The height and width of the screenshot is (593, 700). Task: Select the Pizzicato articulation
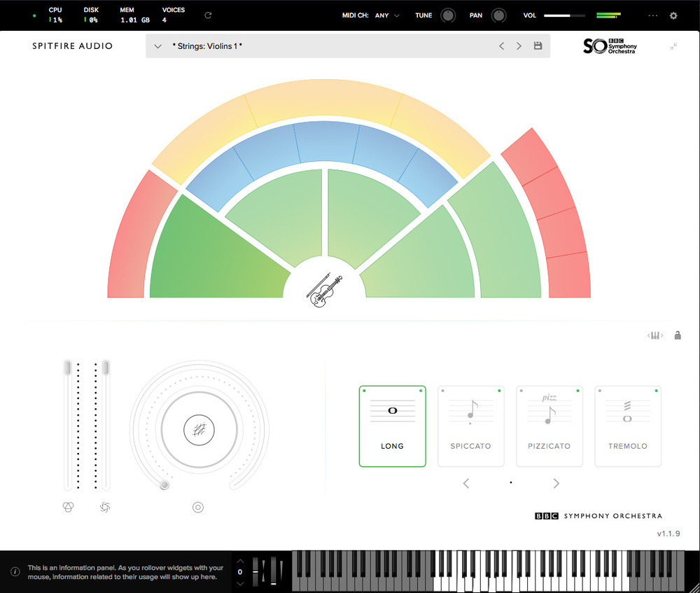549,426
